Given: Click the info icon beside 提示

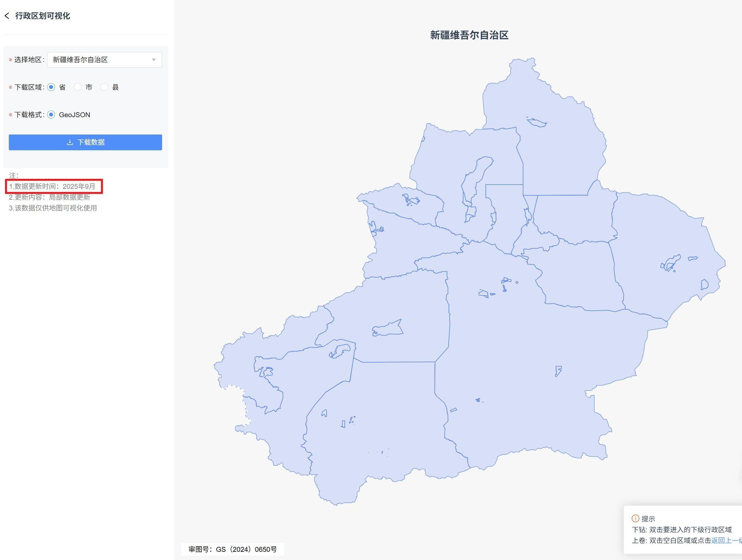Looking at the screenshot, I should (636, 519).
